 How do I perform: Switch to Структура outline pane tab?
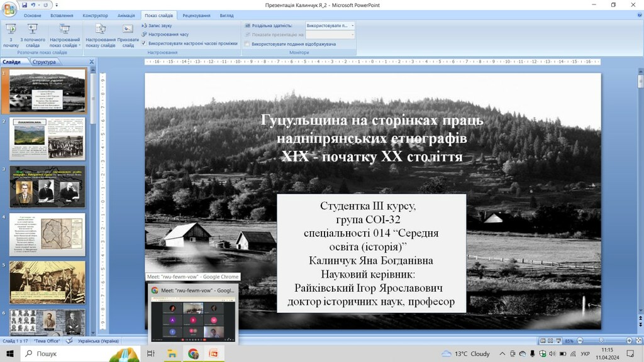[x=44, y=62]
